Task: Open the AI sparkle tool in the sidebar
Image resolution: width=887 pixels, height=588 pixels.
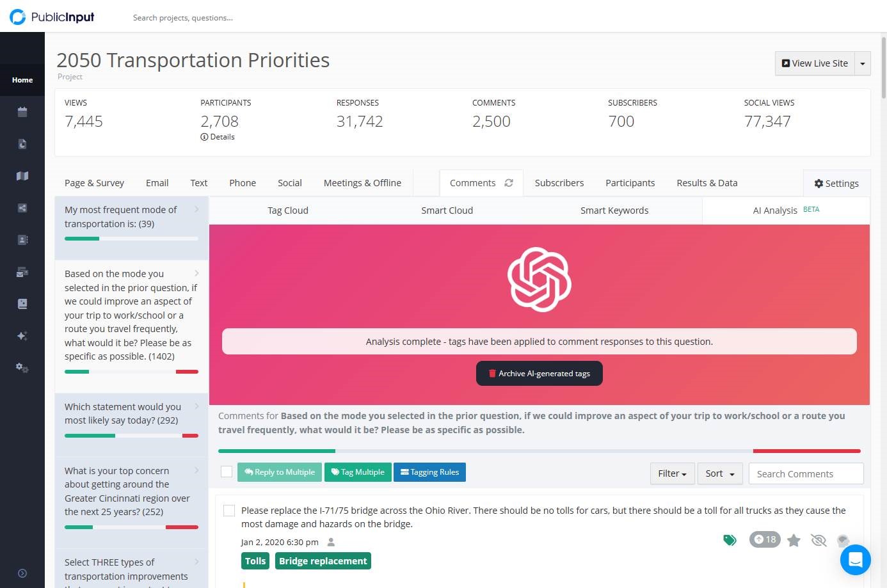Action: point(22,335)
